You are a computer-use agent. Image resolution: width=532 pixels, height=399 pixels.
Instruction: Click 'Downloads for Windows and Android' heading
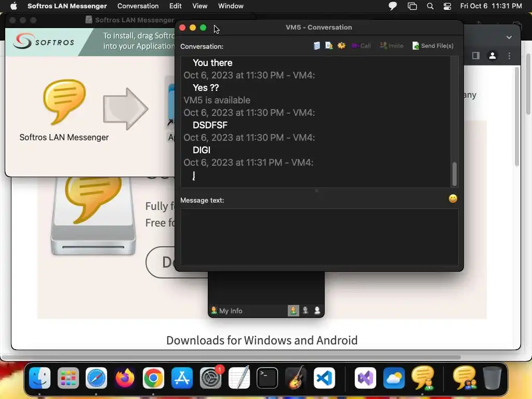pyautogui.click(x=262, y=340)
